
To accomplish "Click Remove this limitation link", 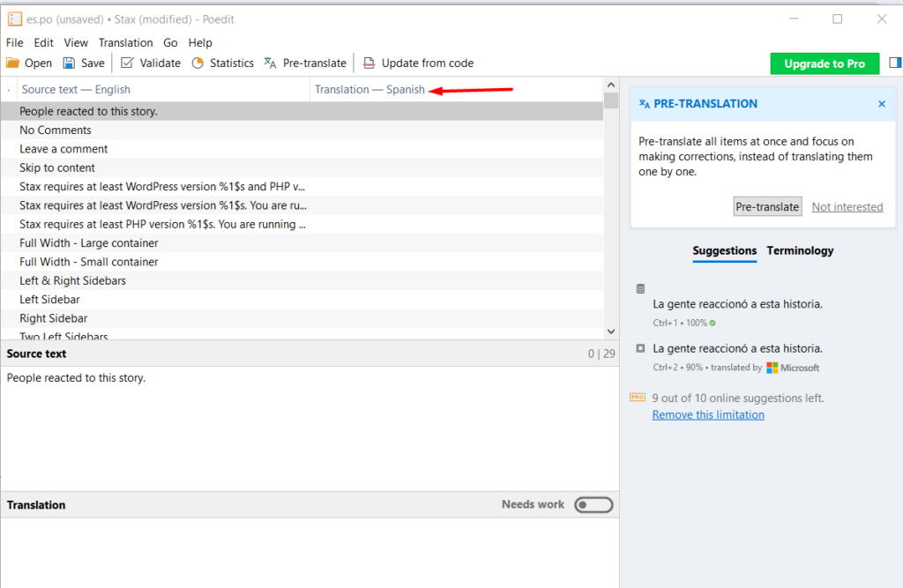I will tap(708, 414).
